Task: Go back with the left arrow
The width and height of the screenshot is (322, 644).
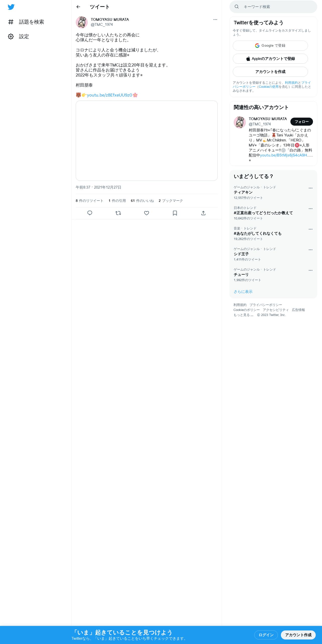Action: point(78,7)
